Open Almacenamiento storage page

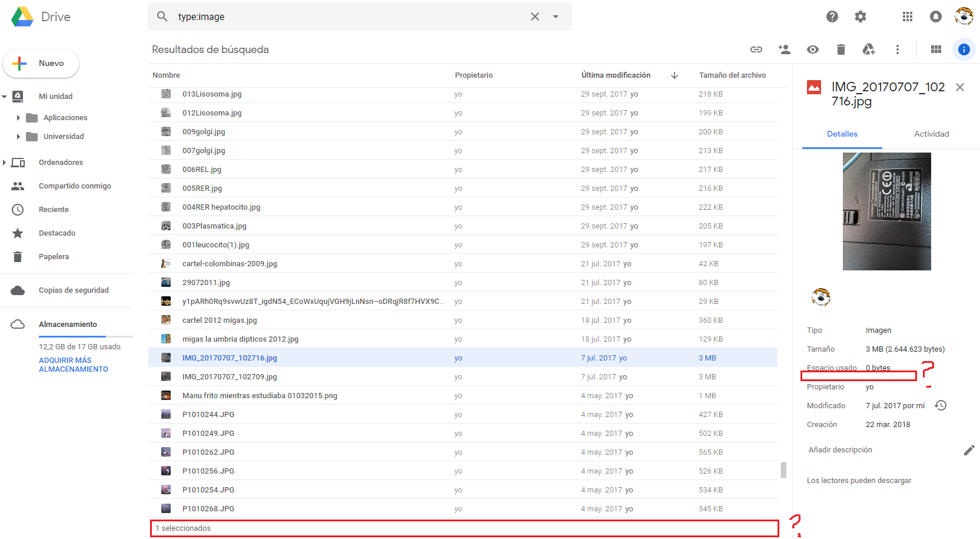point(68,325)
